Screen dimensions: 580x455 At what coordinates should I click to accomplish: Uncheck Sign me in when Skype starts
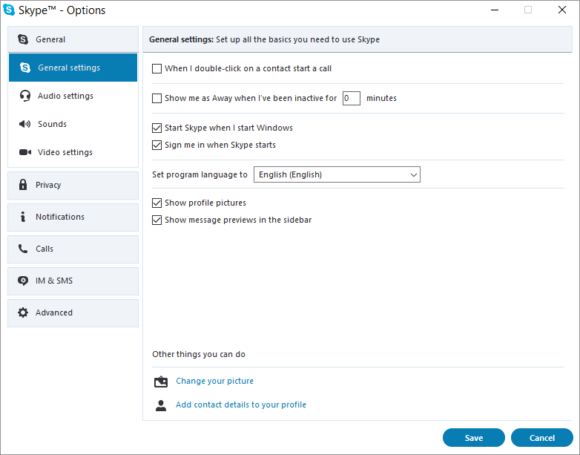[x=157, y=145]
